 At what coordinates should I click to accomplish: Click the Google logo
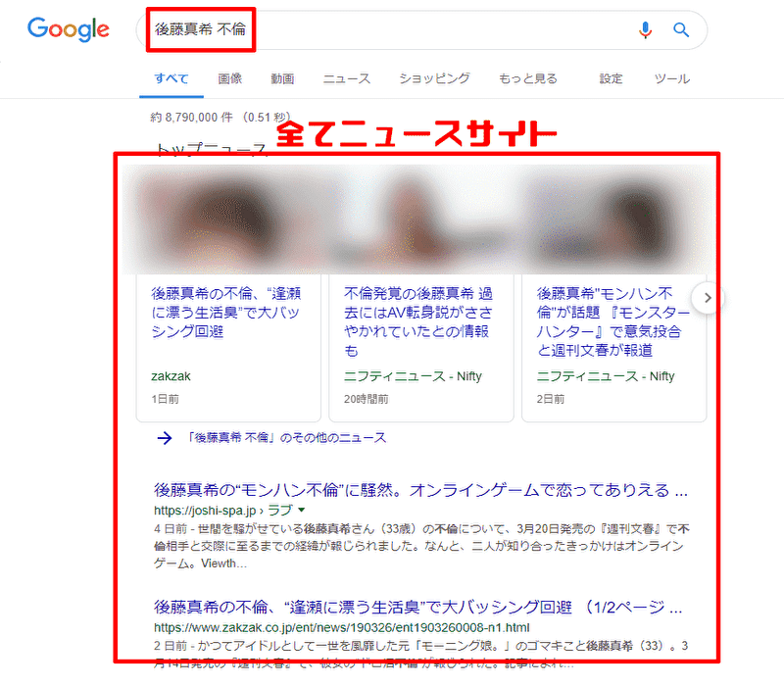click(68, 29)
